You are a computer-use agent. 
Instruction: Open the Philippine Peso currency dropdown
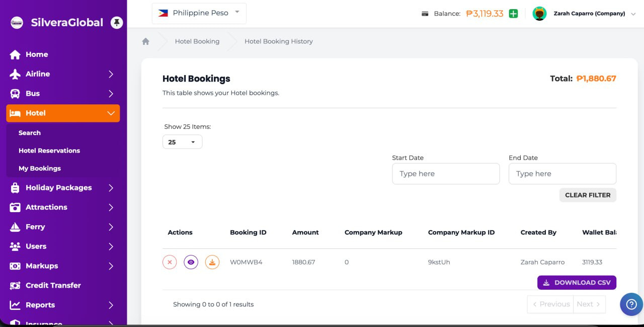[199, 13]
